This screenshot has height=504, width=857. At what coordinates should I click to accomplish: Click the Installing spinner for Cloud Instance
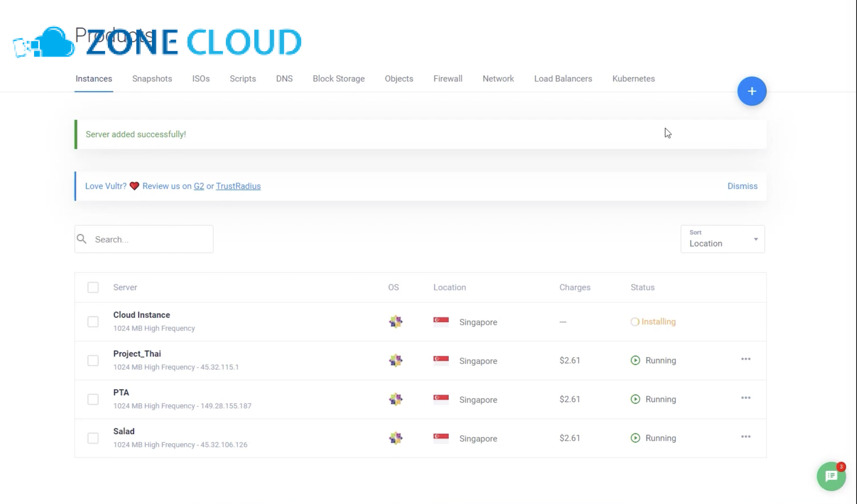[635, 322]
